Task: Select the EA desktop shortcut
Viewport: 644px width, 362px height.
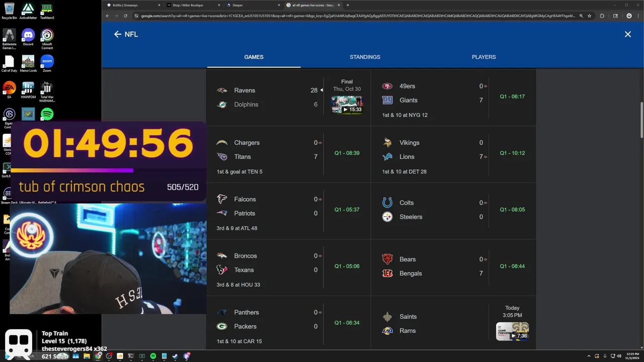Action: [9, 90]
